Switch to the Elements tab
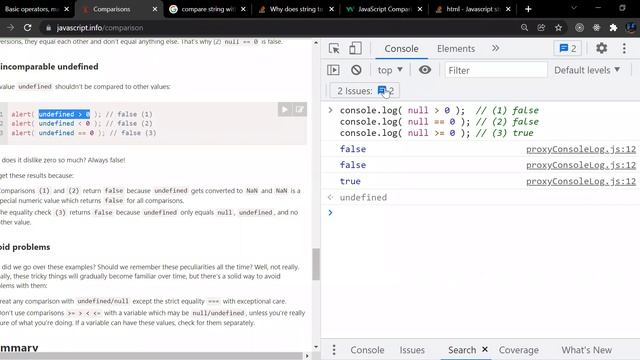 pyautogui.click(x=456, y=49)
